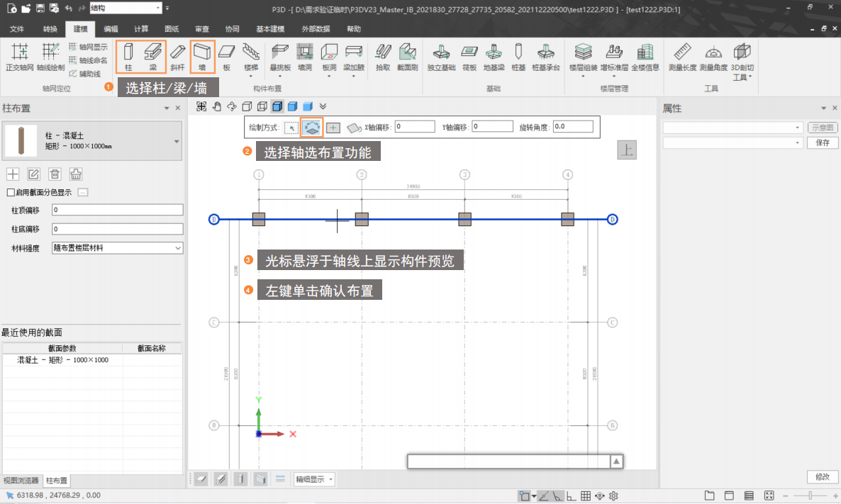Image resolution: width=841 pixels, height=504 pixels.
Task: Select the pan hand tool in view toolbar
Action: 217,106
